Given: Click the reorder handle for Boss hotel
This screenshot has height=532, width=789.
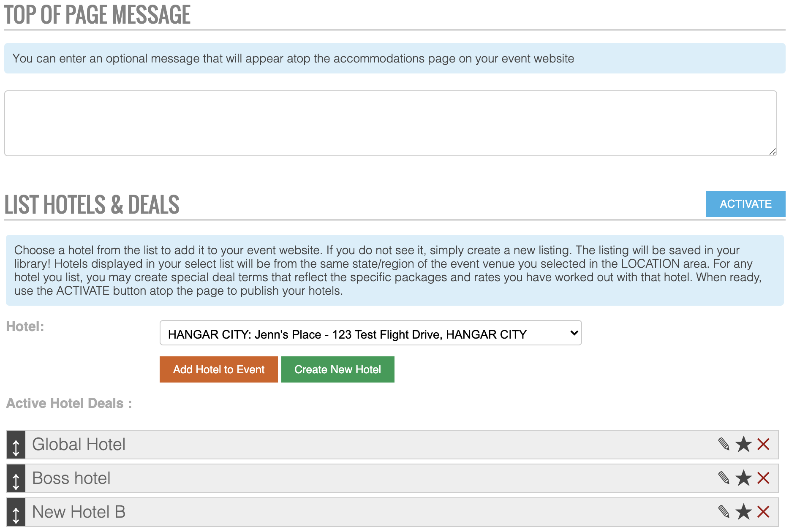Looking at the screenshot, I should (16, 478).
